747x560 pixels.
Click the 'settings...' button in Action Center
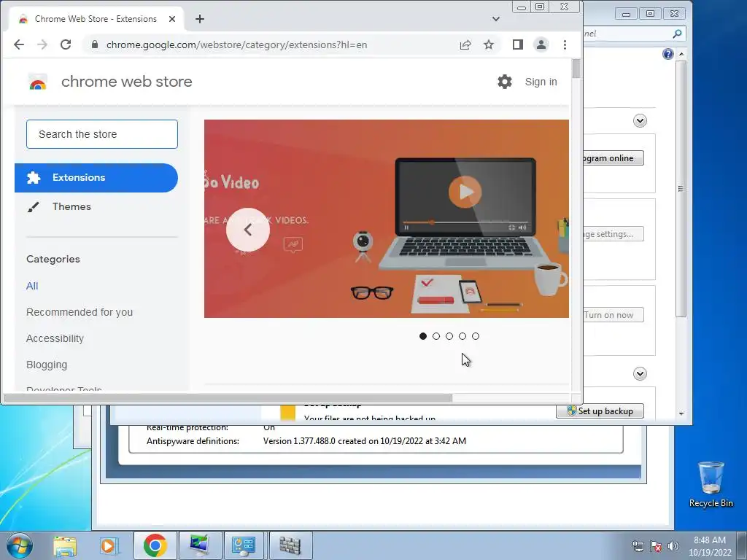[613, 234]
